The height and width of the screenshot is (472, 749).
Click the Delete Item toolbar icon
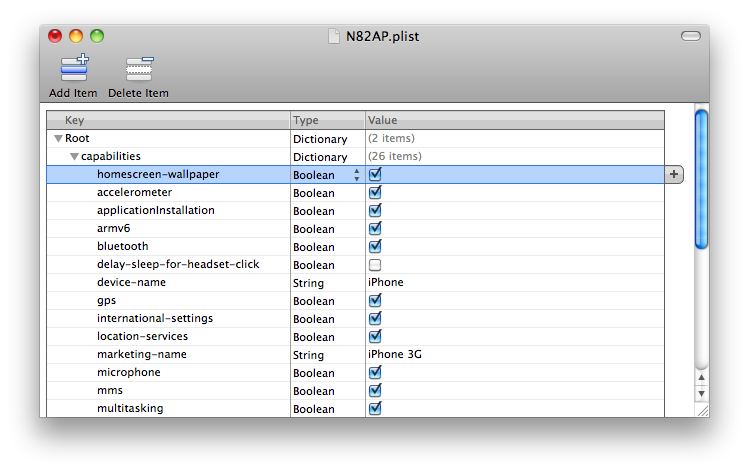[x=138, y=69]
